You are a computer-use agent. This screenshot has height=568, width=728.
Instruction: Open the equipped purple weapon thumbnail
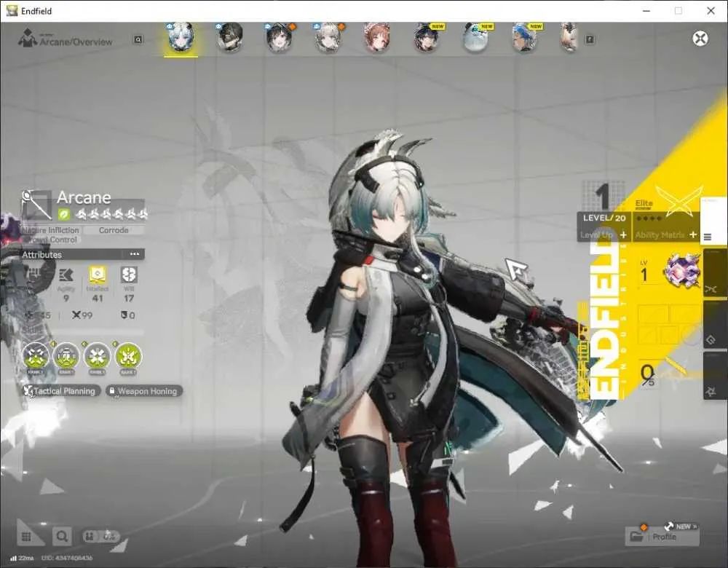[x=681, y=271]
